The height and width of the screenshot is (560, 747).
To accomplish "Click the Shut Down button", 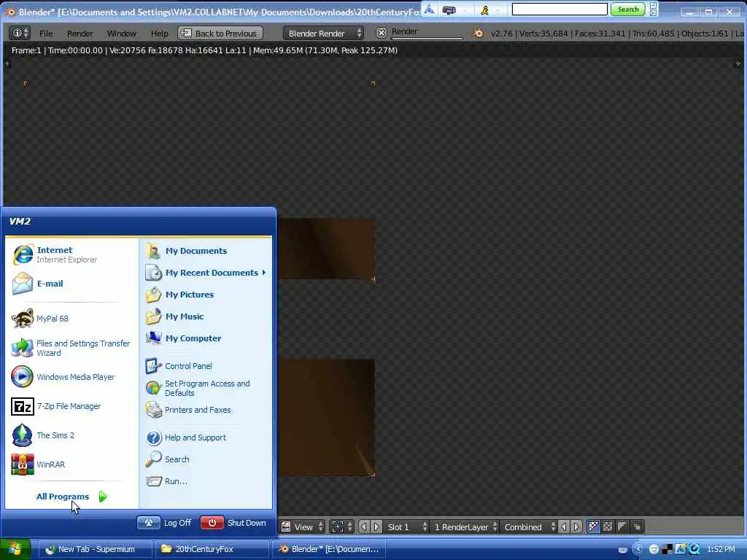I will point(233,523).
